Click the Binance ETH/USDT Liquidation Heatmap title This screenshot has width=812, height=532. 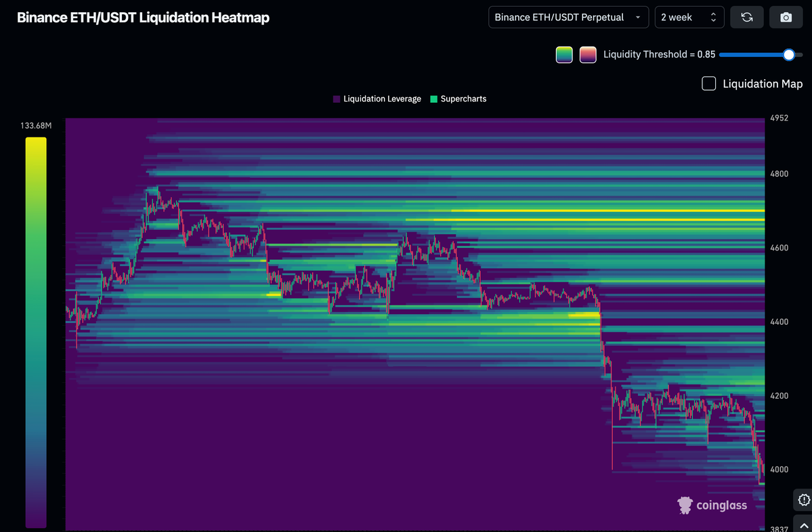(143, 18)
